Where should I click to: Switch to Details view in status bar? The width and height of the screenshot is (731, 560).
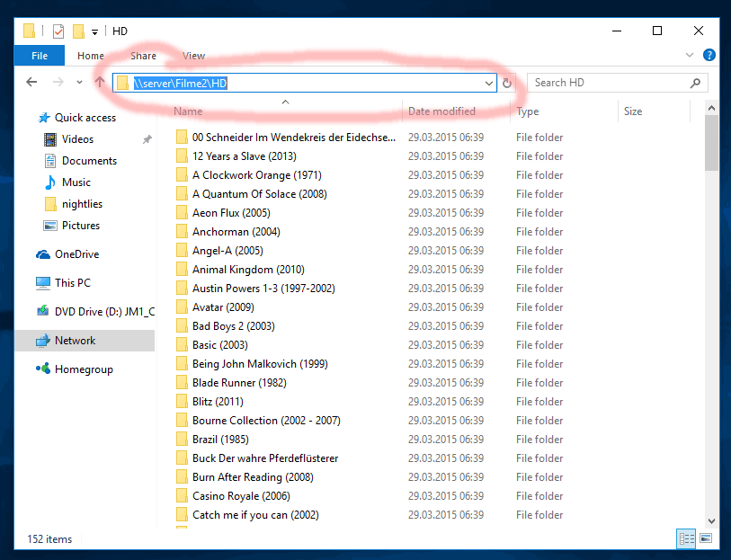(686, 539)
